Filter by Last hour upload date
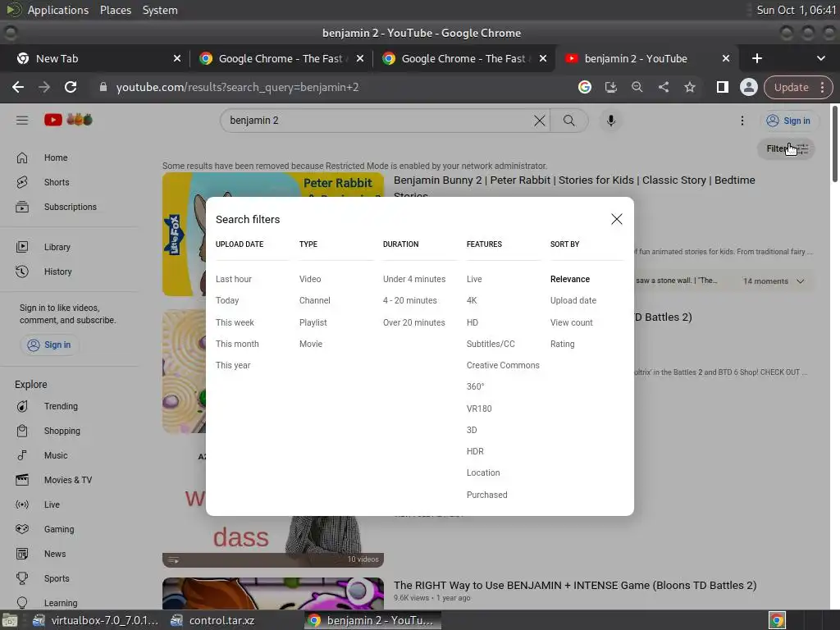 click(x=234, y=279)
